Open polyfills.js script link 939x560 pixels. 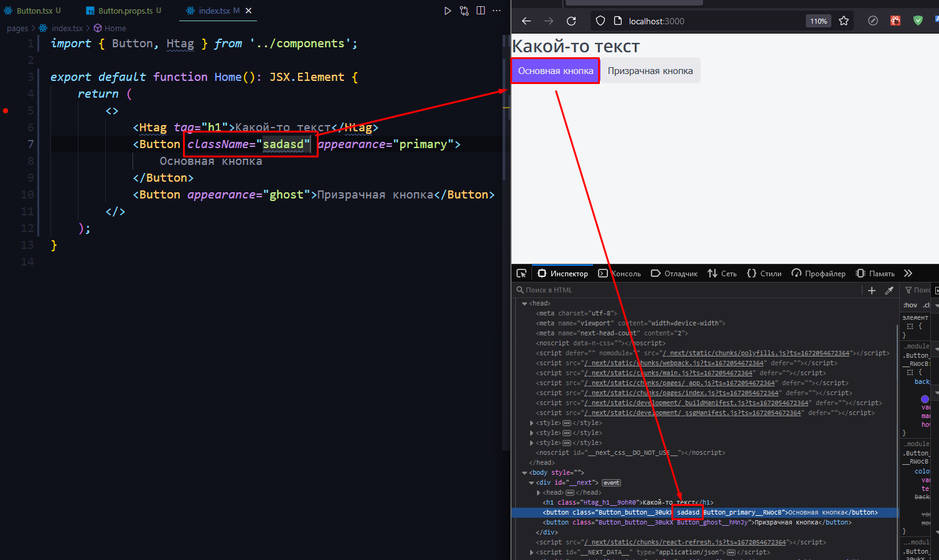point(755,353)
